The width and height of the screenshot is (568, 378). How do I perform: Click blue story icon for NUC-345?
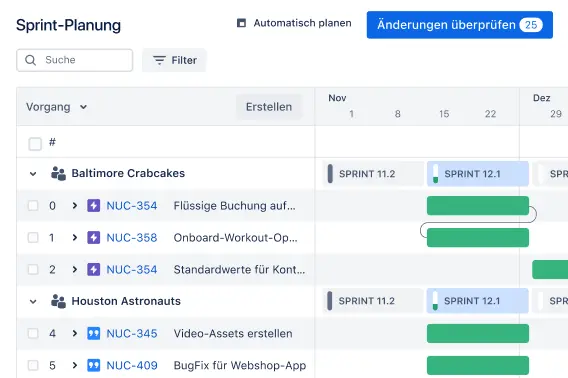[x=93, y=333]
